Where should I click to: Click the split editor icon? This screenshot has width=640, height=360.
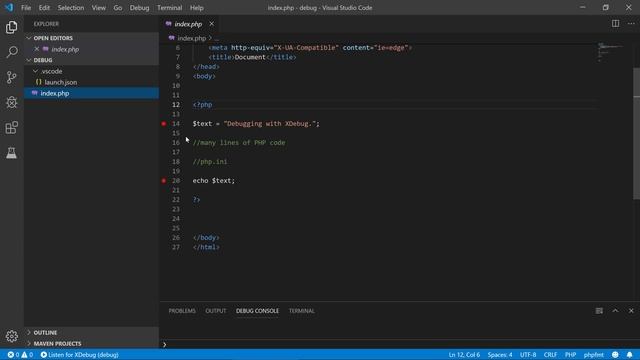tap(615, 24)
